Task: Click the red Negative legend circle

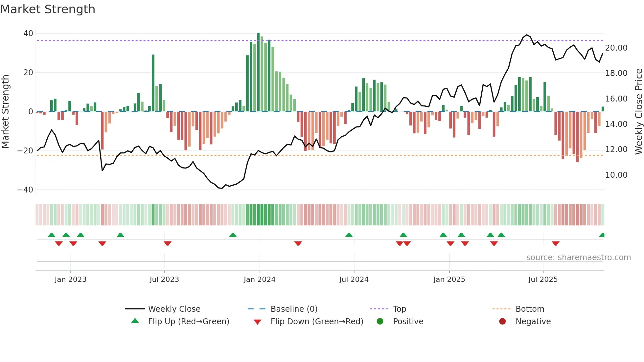Action: tap(502, 321)
